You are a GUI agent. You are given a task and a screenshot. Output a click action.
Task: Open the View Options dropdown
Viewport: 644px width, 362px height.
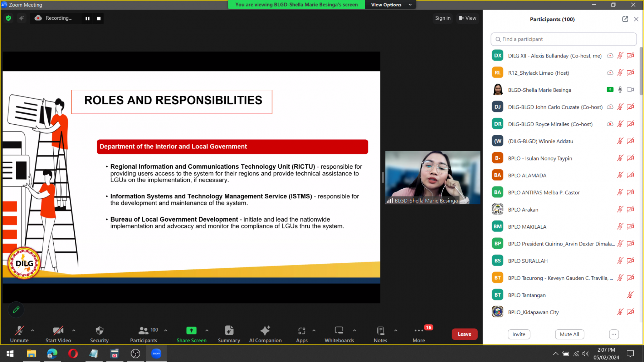[390, 5]
